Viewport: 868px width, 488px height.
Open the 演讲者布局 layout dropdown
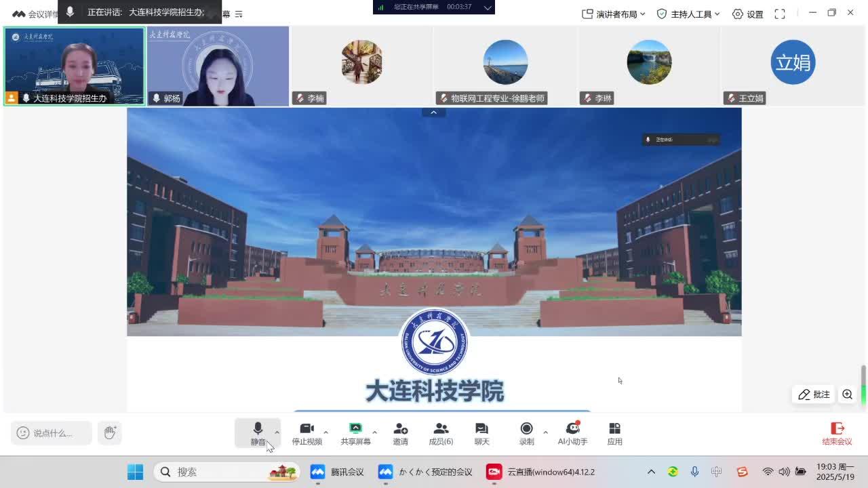(x=614, y=14)
